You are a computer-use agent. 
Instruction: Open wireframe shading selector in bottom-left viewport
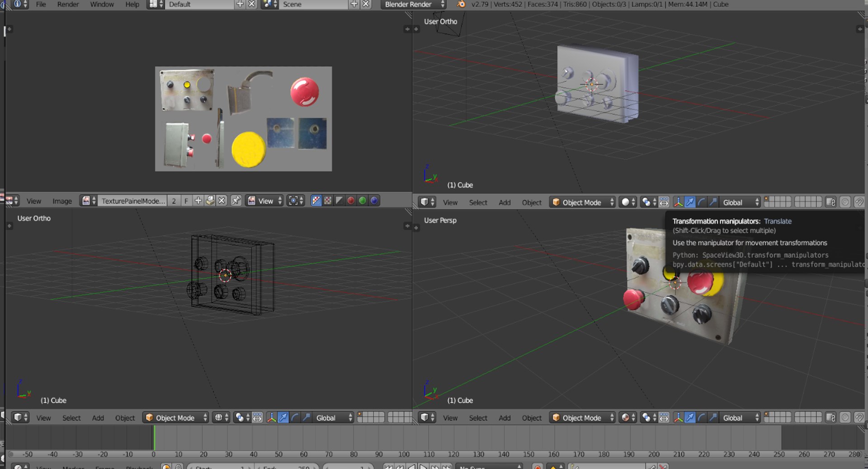(221, 418)
